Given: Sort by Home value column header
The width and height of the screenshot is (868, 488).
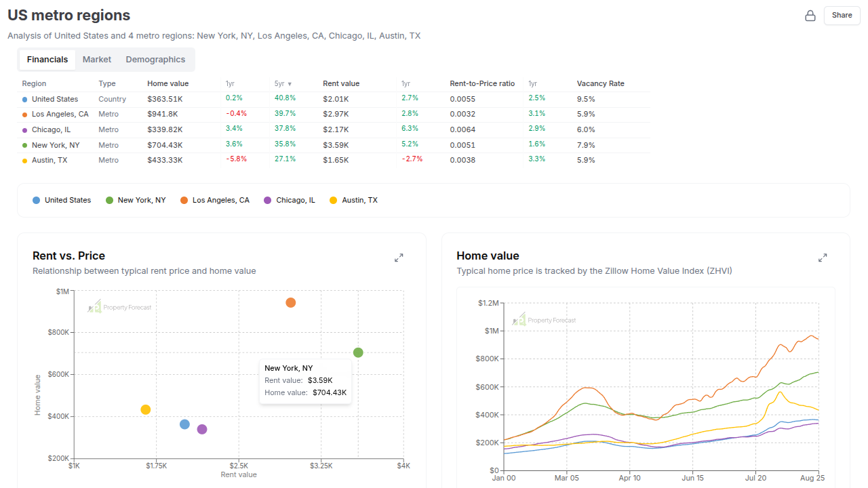Looking at the screenshot, I should [167, 84].
